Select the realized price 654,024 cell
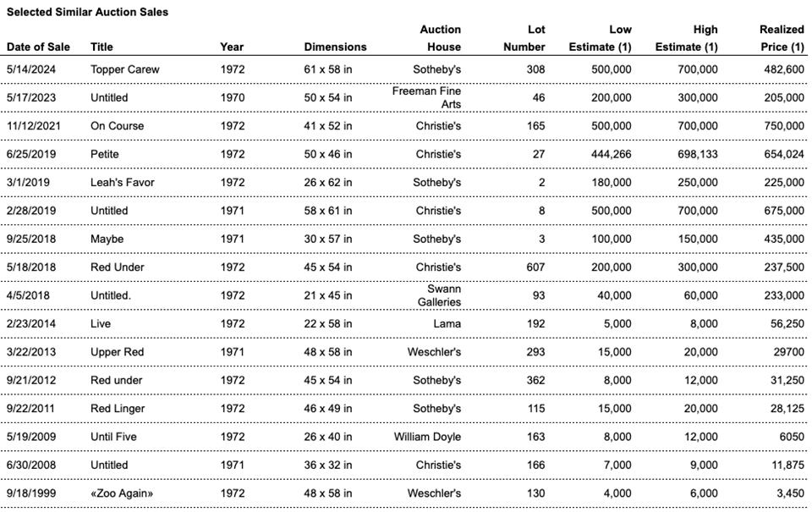 tap(782, 154)
